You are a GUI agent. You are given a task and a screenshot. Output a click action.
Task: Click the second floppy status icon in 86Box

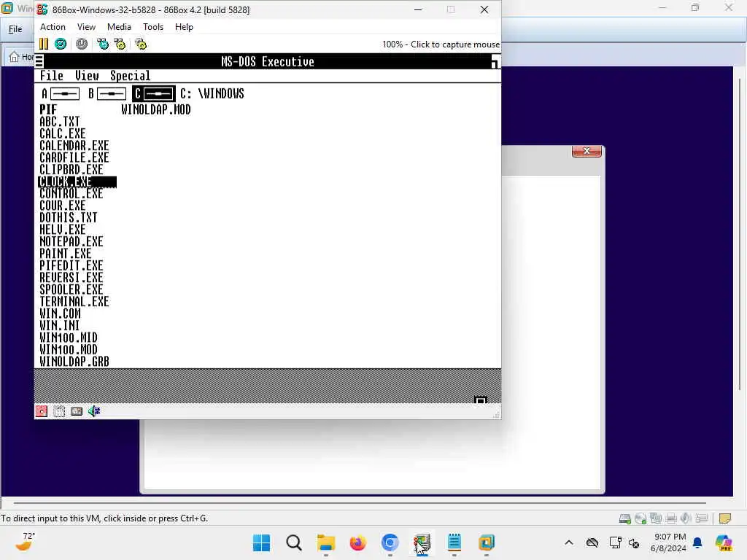pos(59,411)
